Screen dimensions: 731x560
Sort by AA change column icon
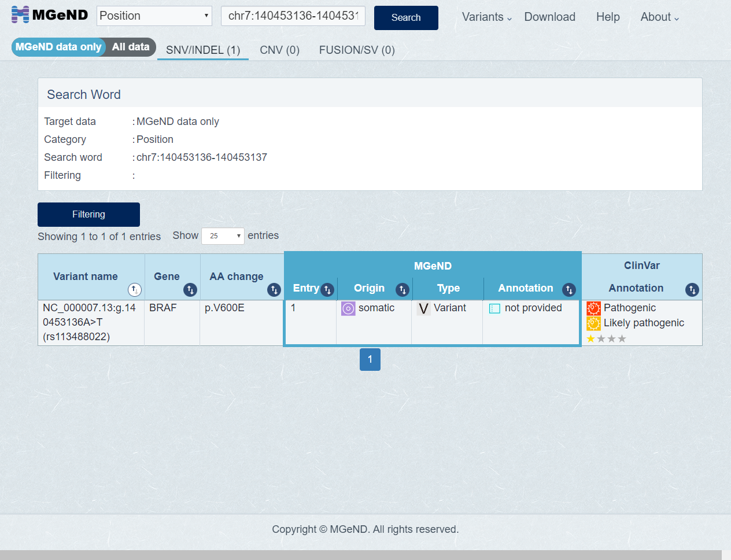coord(274,290)
